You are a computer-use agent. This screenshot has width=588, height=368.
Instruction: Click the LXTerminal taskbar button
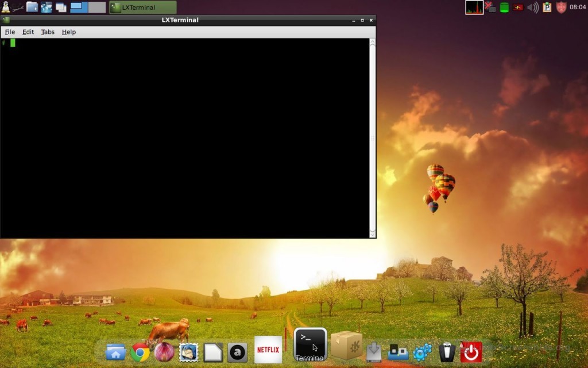tap(143, 7)
